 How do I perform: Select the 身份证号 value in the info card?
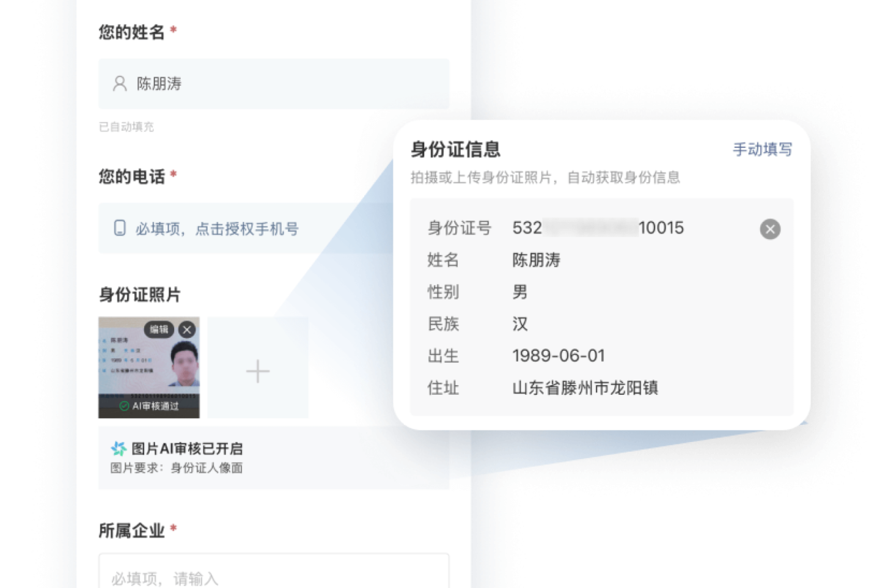[598, 228]
